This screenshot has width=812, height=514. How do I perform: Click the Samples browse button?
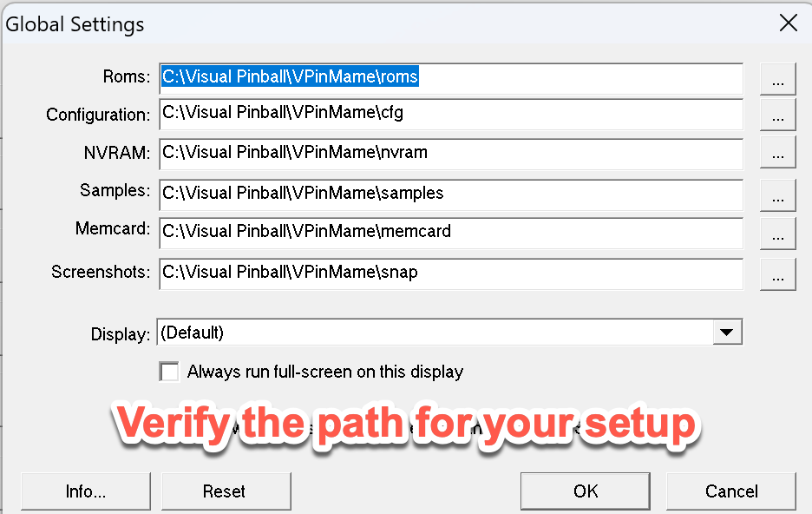(777, 194)
